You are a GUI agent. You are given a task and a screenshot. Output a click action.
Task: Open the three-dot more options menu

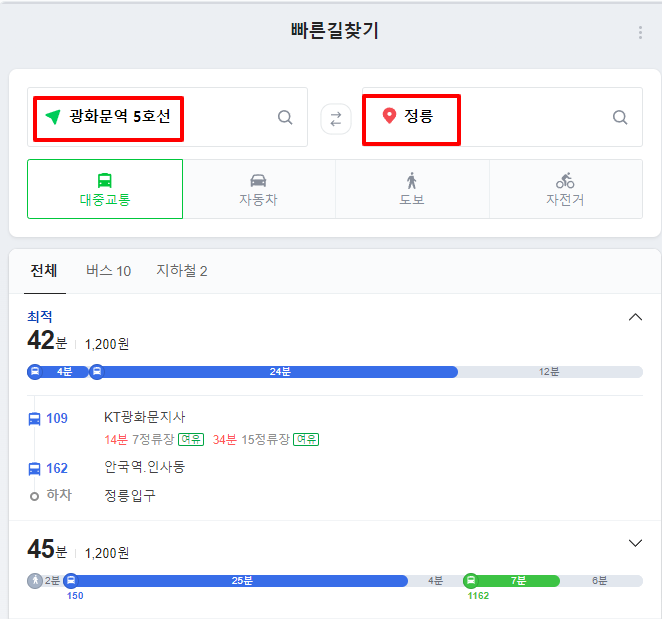[x=640, y=33]
